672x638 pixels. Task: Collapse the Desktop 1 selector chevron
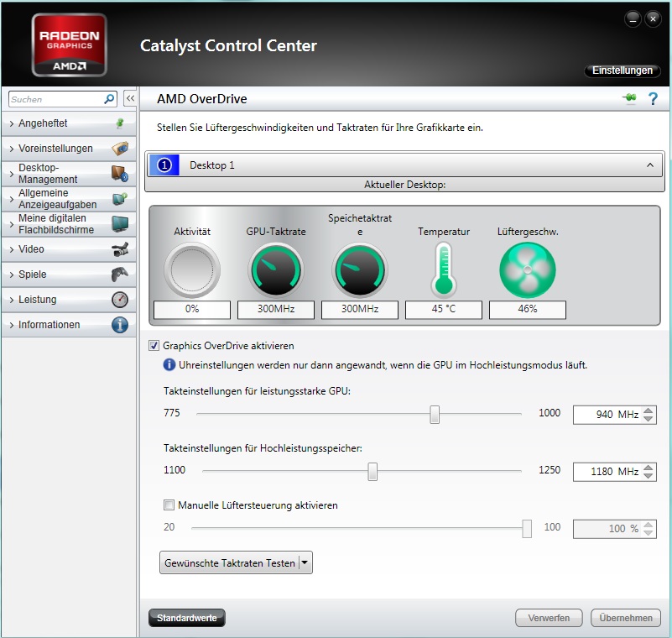[x=650, y=165]
